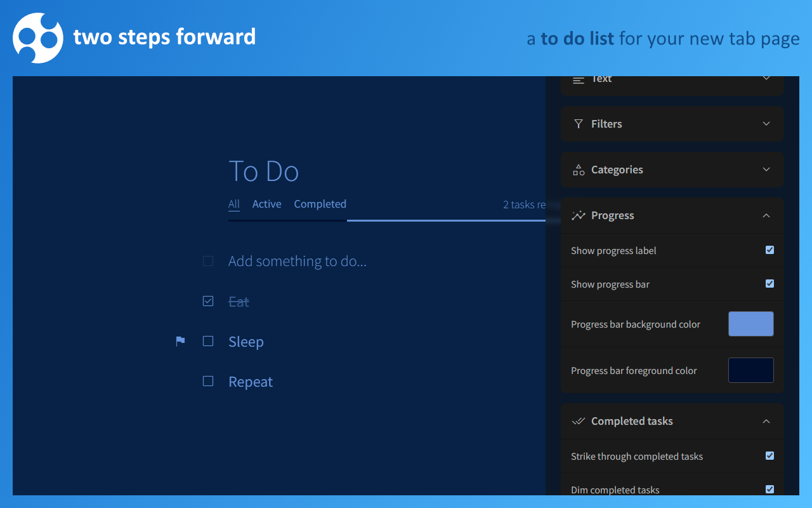Screen dimensions: 812x508
Task: Check the Sleep task checkbox
Action: [x=207, y=341]
